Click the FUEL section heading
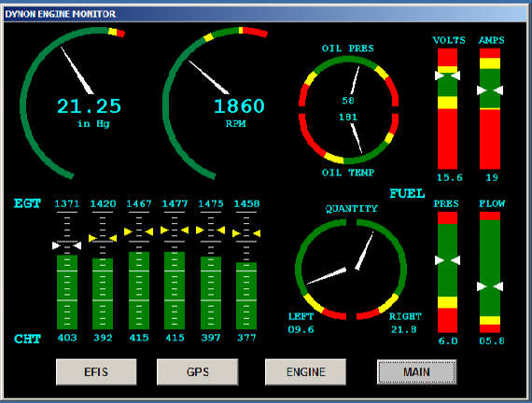Screen dimensions: 532x403 (407, 193)
